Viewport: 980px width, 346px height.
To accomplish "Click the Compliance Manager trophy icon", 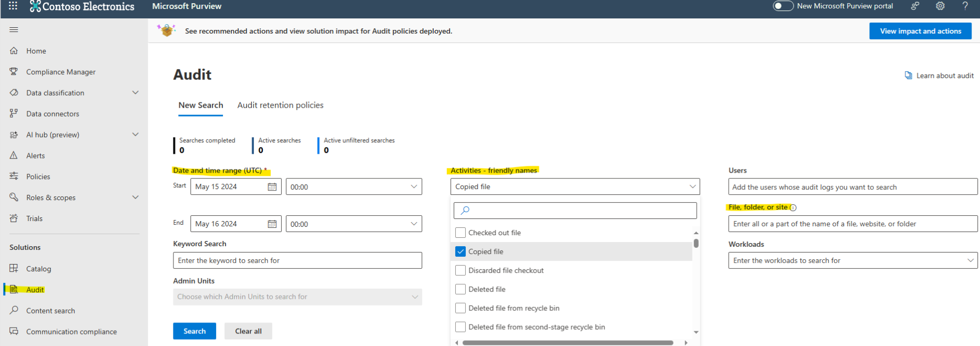I will [x=14, y=71].
